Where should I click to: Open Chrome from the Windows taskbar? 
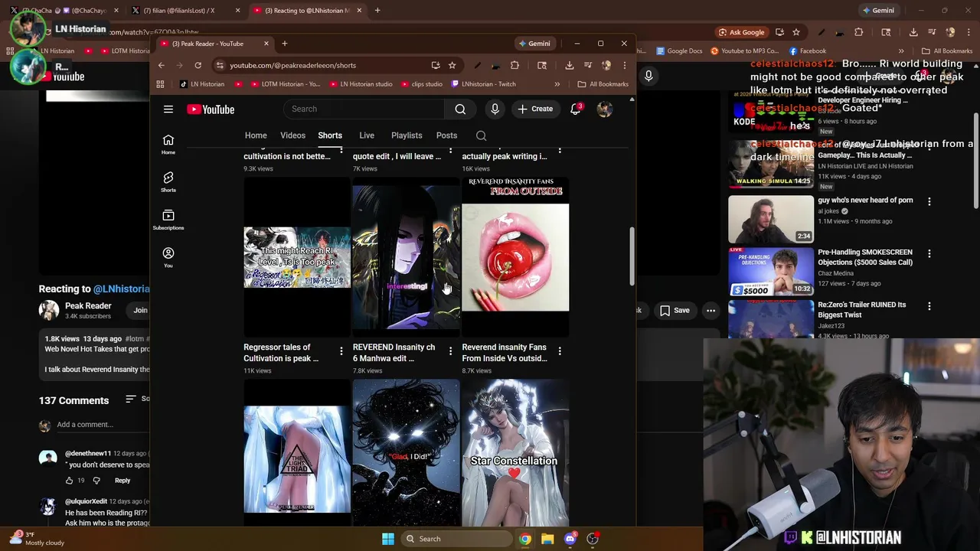(525, 539)
